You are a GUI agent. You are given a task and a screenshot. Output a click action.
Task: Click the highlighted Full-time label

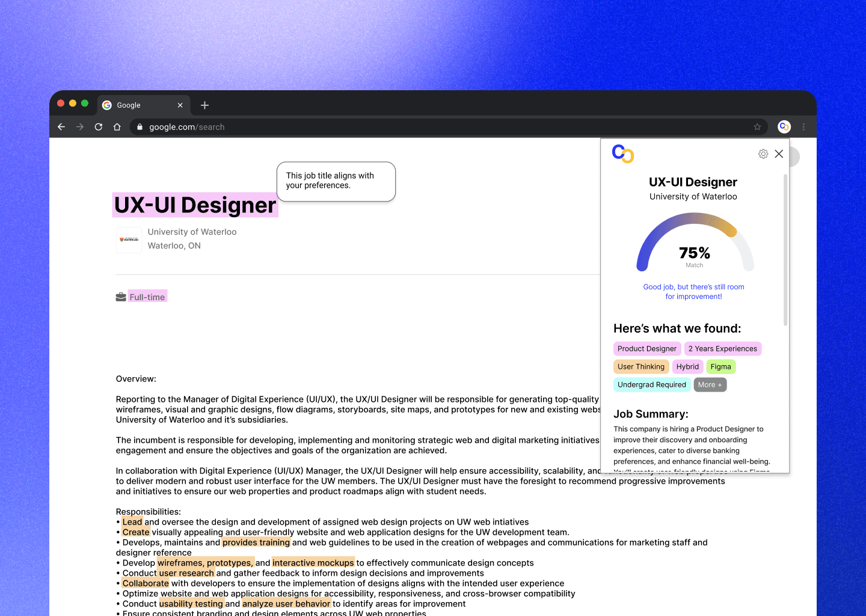coord(147,297)
